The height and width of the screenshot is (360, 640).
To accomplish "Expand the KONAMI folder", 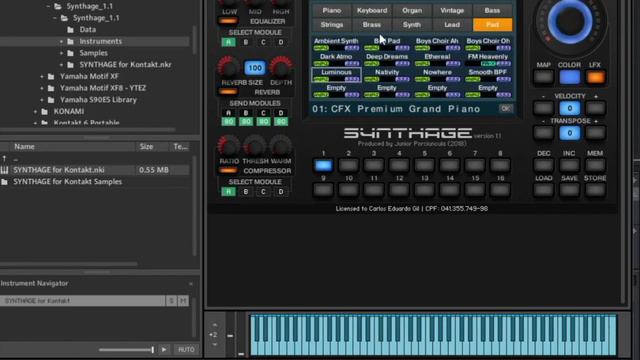I will click(x=35, y=111).
